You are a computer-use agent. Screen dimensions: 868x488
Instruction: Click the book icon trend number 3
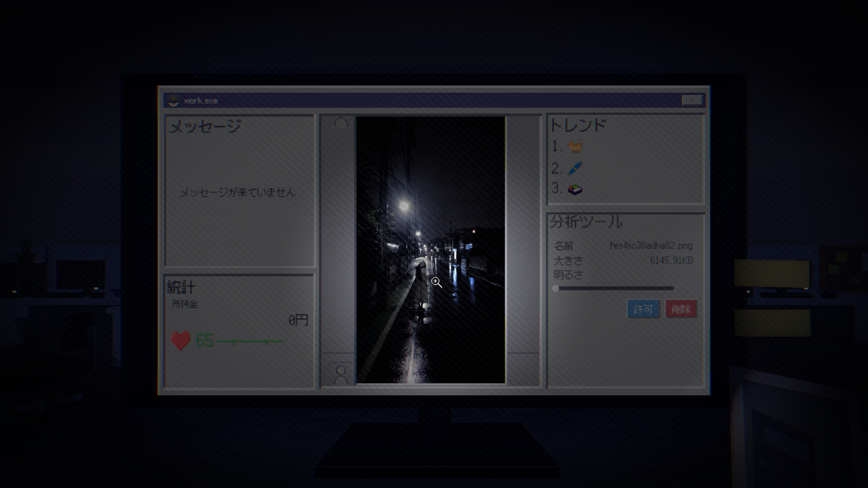coord(575,189)
